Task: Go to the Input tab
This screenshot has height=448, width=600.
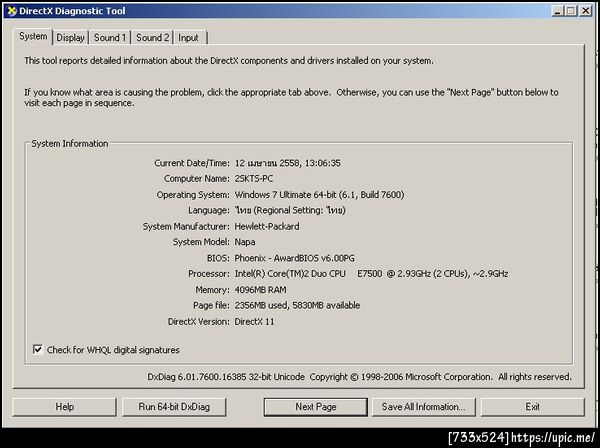Action: [x=188, y=37]
